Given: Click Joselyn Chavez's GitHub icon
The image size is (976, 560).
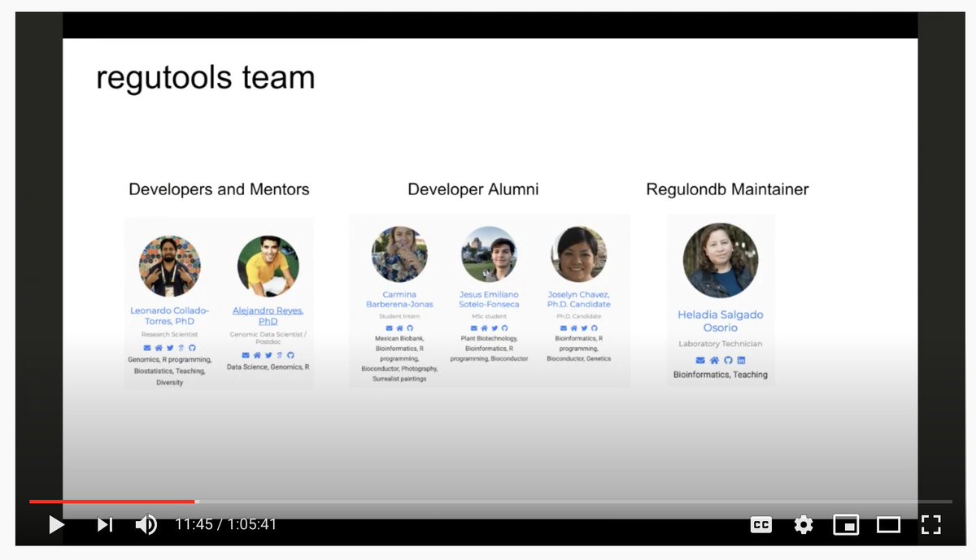Looking at the screenshot, I should point(594,328).
